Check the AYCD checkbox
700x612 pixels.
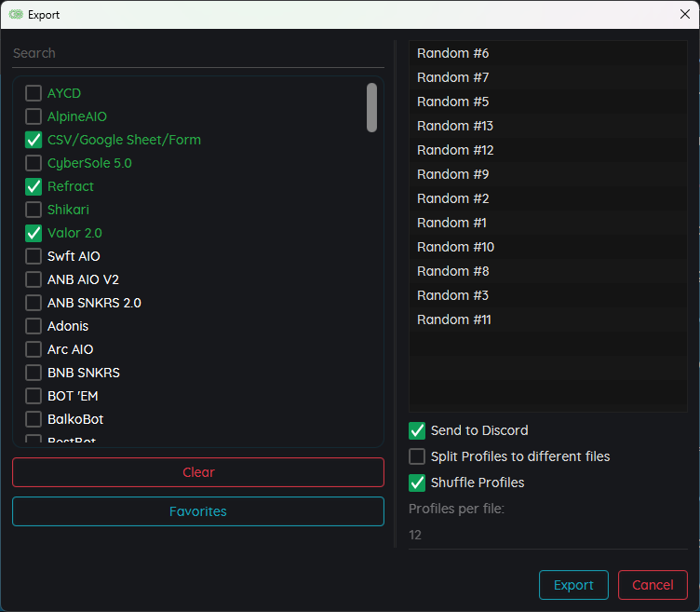click(34, 93)
